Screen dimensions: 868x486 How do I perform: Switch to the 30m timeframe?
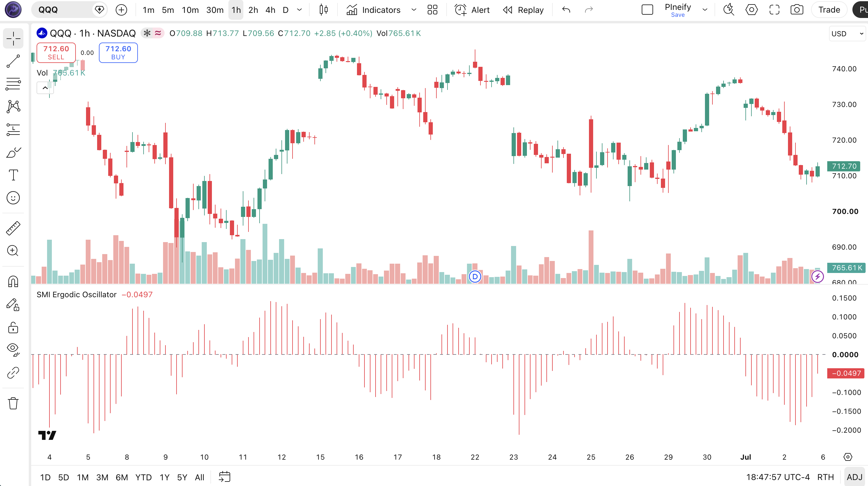(215, 10)
